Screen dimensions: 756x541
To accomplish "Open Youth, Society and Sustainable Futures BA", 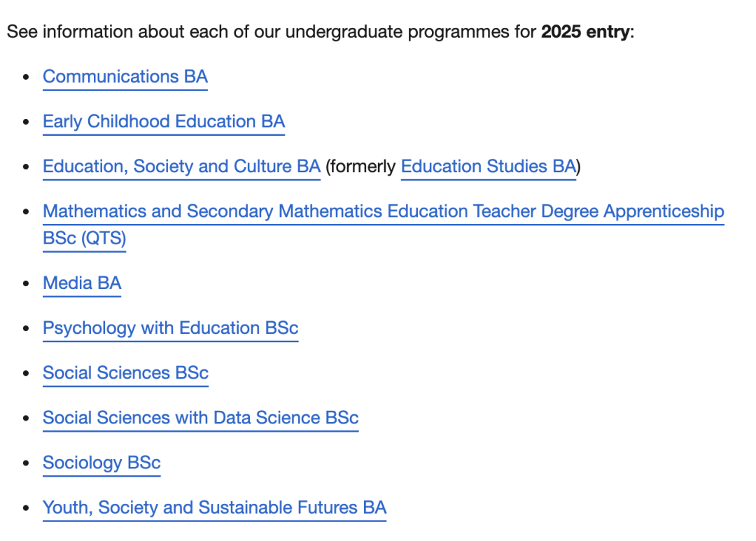I will click(214, 507).
